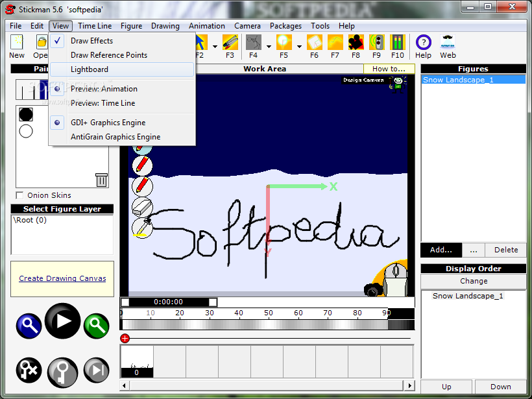
Task: Select the eraser tool in work area
Action: pyautogui.click(x=142, y=208)
